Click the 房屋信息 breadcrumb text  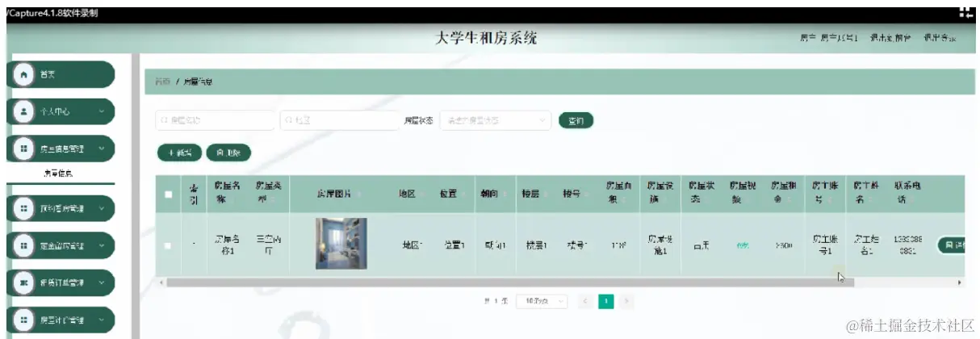pos(198,82)
